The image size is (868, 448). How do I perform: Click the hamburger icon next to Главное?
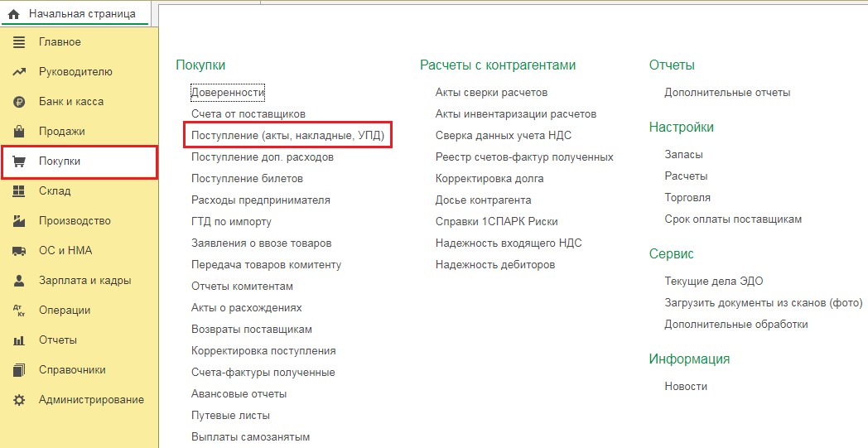(19, 42)
